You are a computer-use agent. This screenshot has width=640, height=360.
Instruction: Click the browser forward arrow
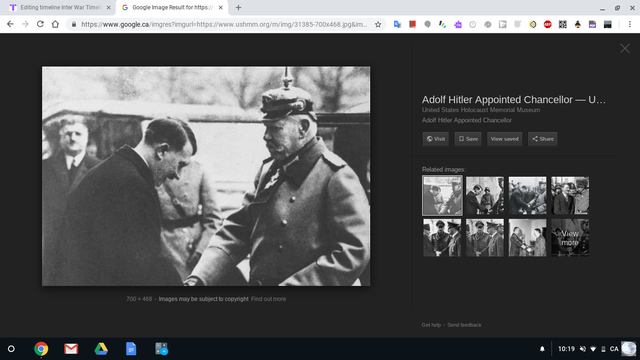coord(25,24)
